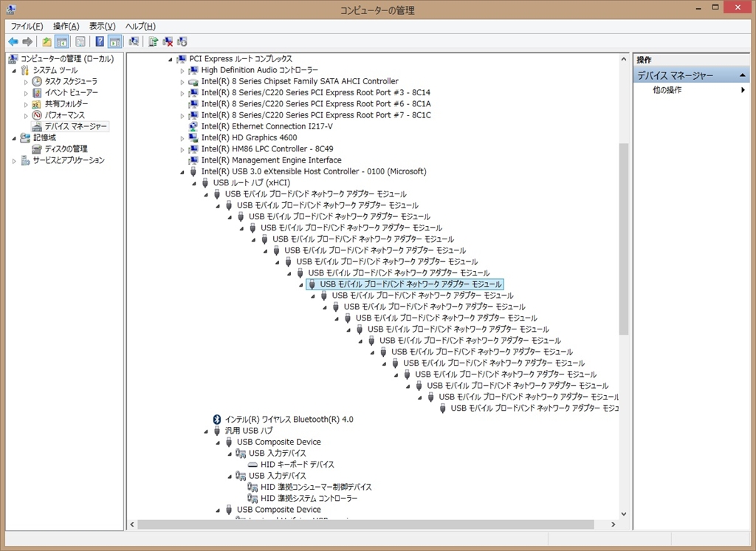Click Ethernet Connection I217-V network icon
Image resolution: width=756 pixels, height=551 pixels.
pyautogui.click(x=193, y=126)
